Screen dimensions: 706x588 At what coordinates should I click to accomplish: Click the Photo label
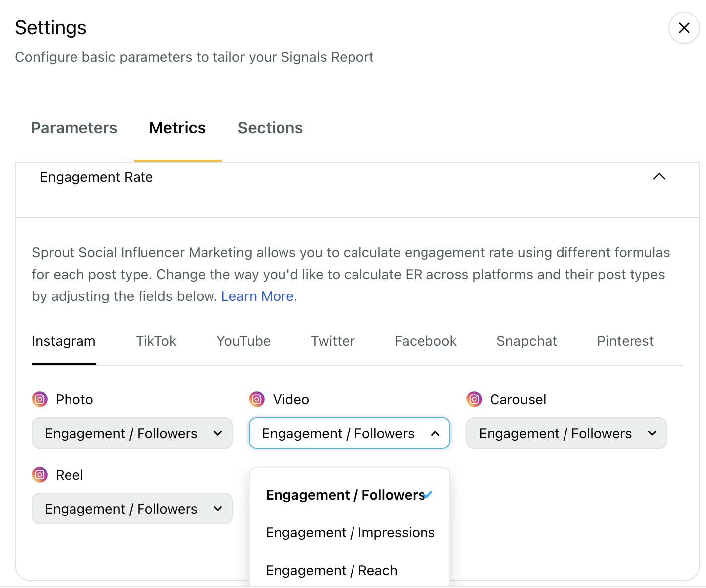pos(74,400)
